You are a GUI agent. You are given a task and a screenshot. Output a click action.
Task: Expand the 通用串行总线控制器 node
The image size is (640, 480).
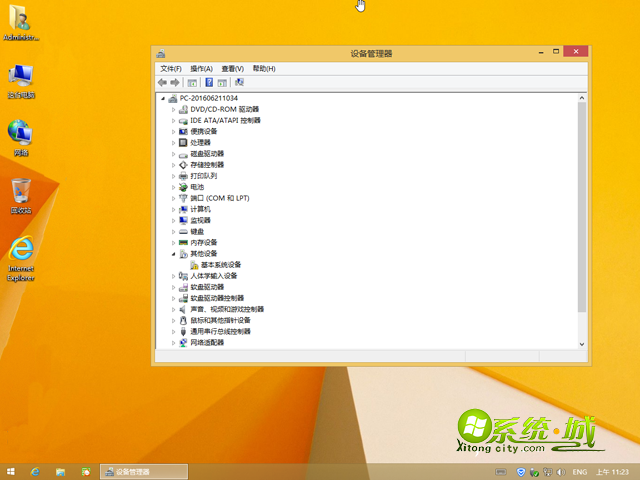coord(173,331)
